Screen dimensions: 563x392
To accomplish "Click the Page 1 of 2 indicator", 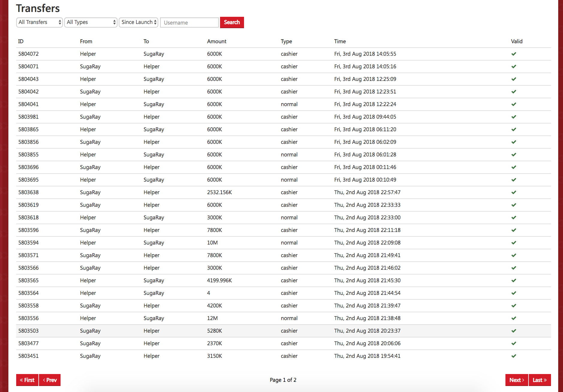I will [x=283, y=380].
